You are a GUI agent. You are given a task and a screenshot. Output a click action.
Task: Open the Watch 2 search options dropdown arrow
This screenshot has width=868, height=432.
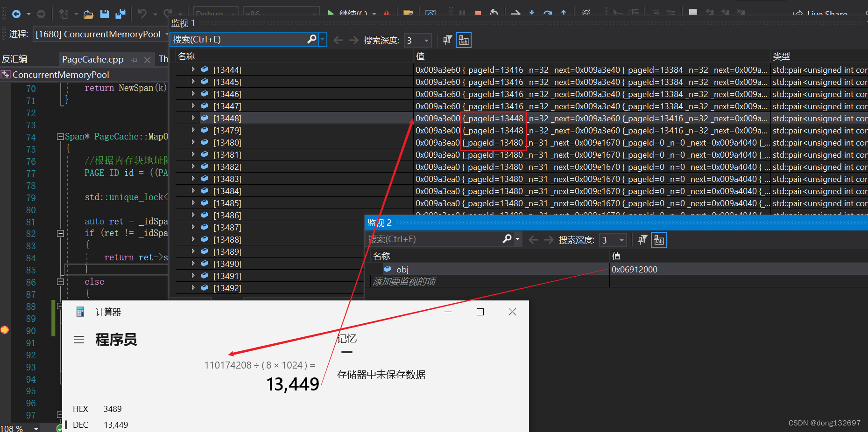click(517, 239)
